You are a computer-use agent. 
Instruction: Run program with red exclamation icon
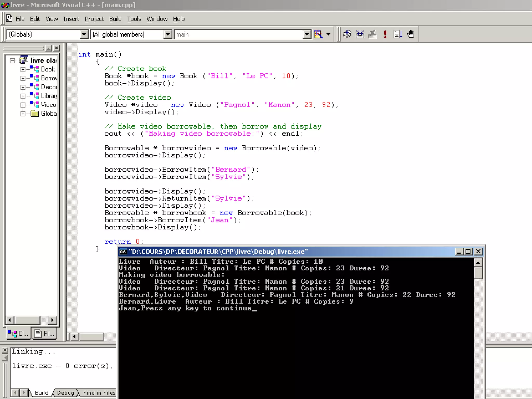[x=385, y=34]
